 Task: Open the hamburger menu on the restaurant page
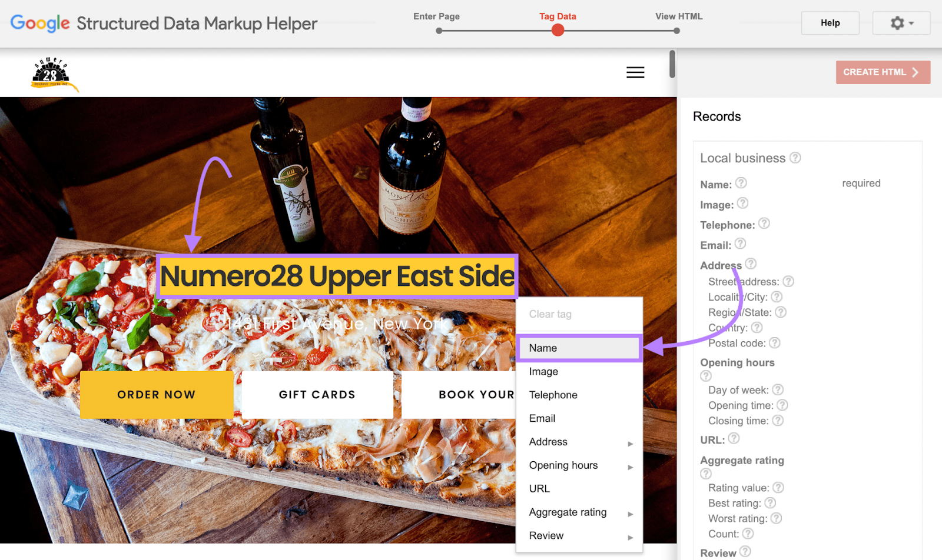click(x=635, y=72)
